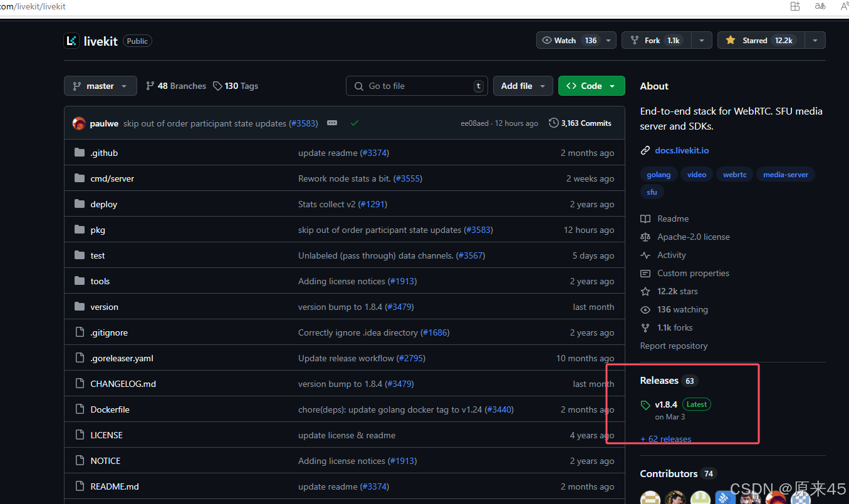Open pull request #2795 link
The width and height of the screenshot is (849, 504).
pyautogui.click(x=411, y=358)
